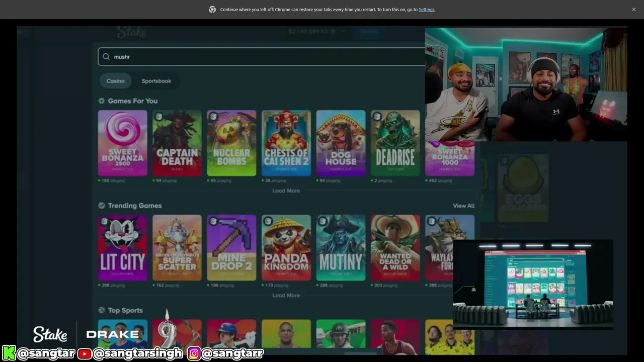This screenshot has height=362, width=644.
Task: Click the Top Sports section icon
Action: point(102,310)
